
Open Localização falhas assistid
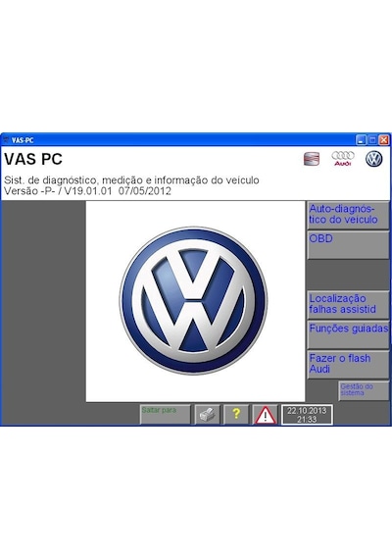pos(348,304)
